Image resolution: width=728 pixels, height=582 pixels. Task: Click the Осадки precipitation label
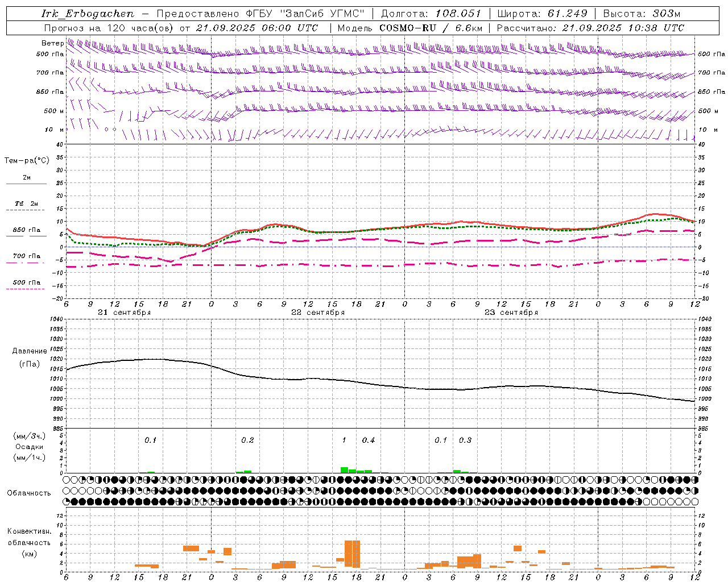pos(30,447)
